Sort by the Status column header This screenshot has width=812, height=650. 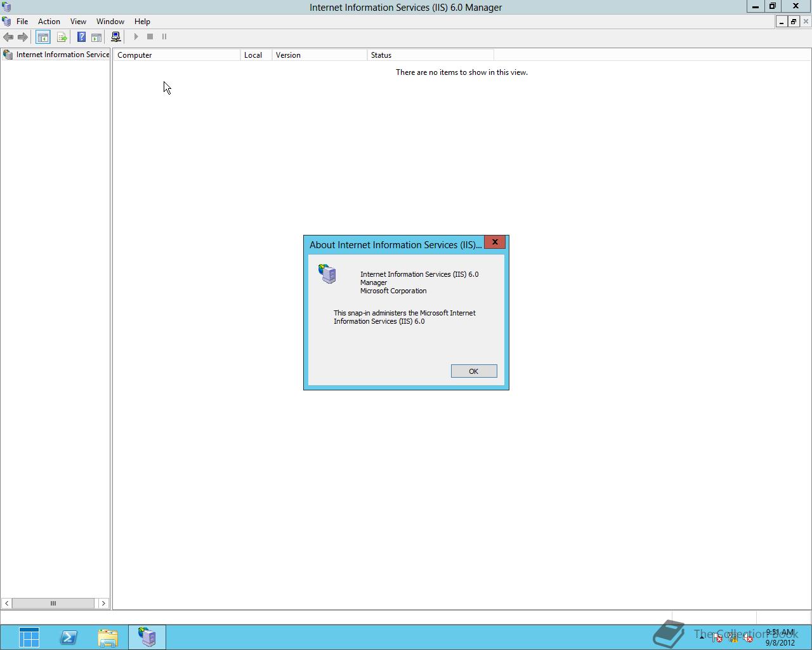(431, 55)
